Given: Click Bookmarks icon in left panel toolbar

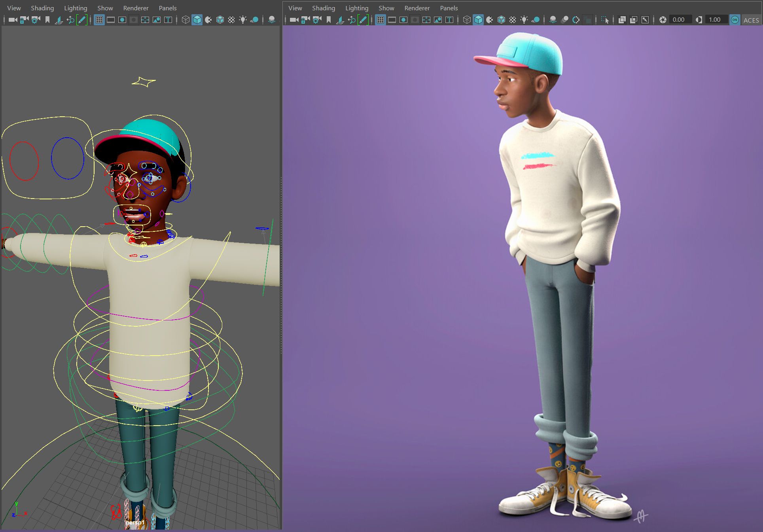Looking at the screenshot, I should [x=47, y=20].
